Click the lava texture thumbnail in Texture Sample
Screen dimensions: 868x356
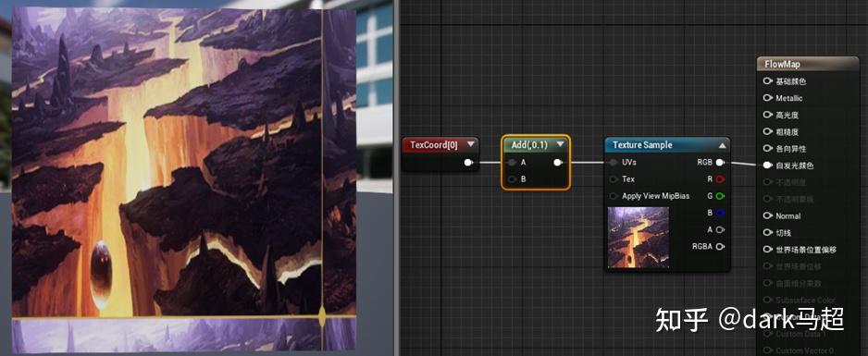coord(639,237)
